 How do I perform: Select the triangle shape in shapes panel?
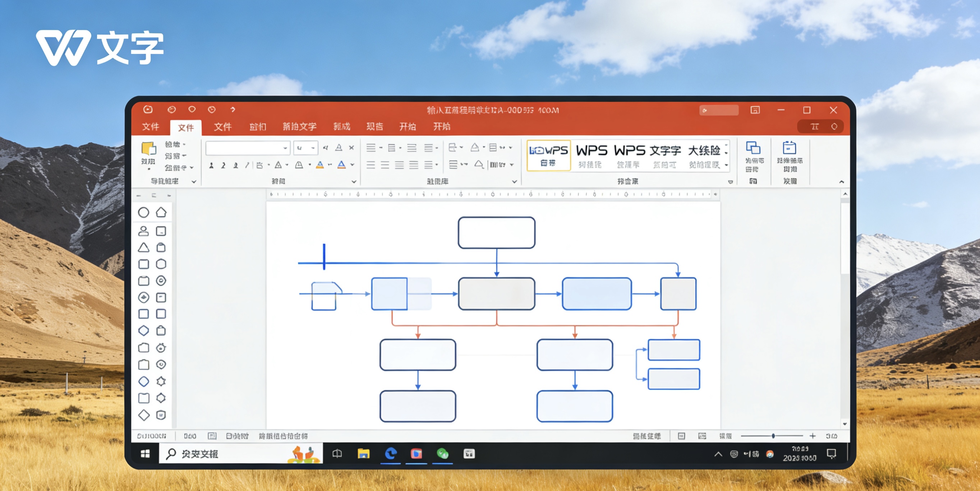point(143,247)
